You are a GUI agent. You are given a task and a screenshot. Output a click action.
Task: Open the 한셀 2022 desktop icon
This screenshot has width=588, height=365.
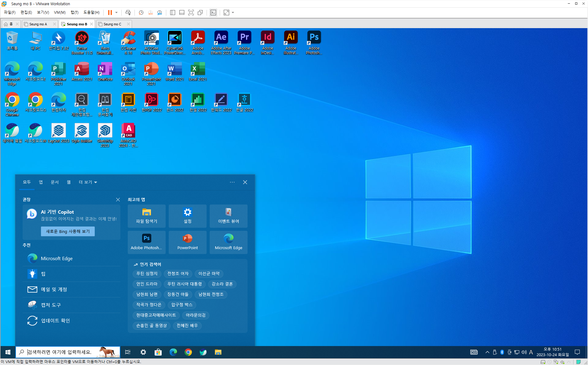(198, 102)
